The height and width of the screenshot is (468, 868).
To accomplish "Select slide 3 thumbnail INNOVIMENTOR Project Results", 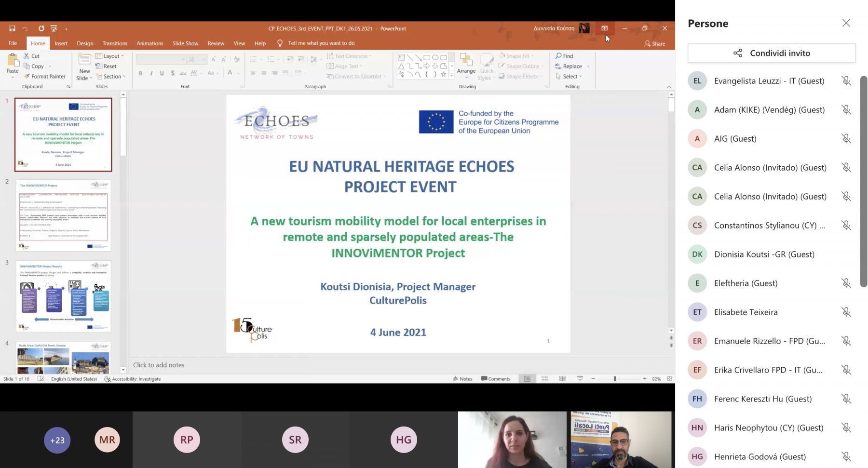I will [63, 296].
